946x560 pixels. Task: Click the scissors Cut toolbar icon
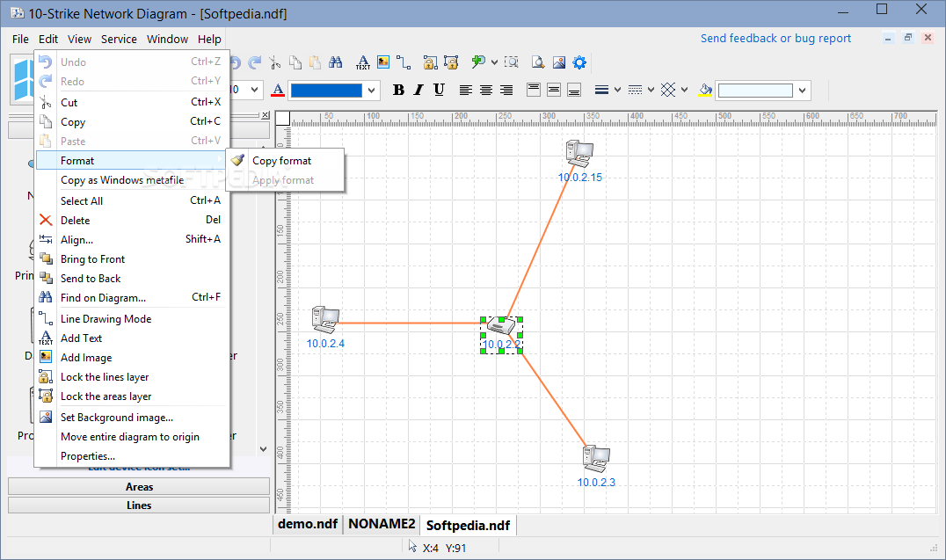(x=275, y=62)
